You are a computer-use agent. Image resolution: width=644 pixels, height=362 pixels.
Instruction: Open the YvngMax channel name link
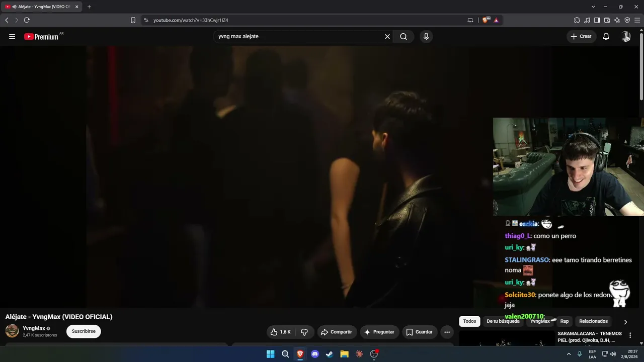pos(34,328)
